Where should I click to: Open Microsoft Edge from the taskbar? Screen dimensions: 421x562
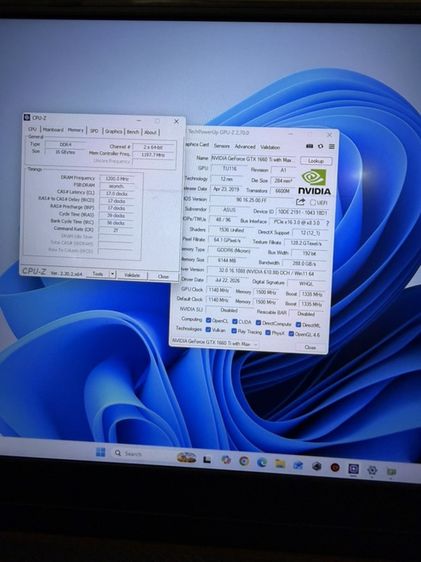point(262,462)
